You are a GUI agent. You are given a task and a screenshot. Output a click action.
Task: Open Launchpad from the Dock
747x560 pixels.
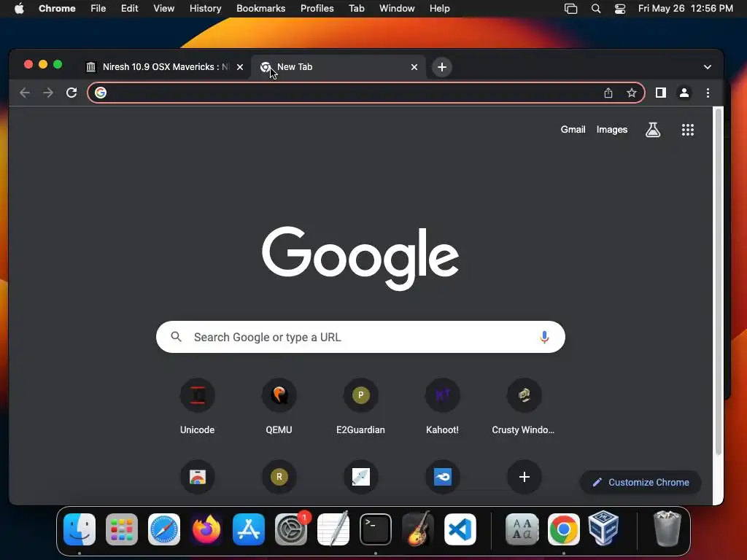[x=122, y=529]
